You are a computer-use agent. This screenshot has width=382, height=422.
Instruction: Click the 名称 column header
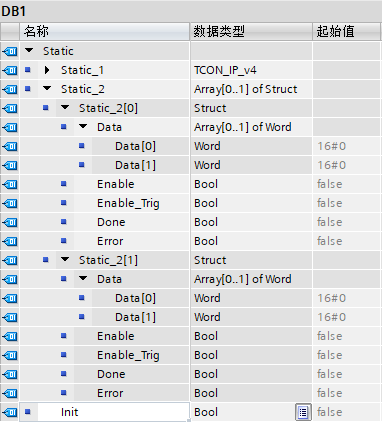coord(105,32)
